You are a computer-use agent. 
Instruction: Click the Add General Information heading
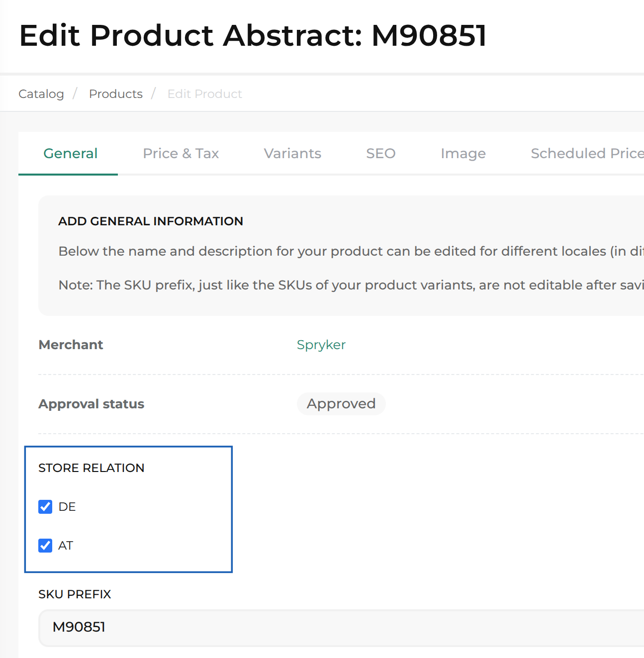151,221
